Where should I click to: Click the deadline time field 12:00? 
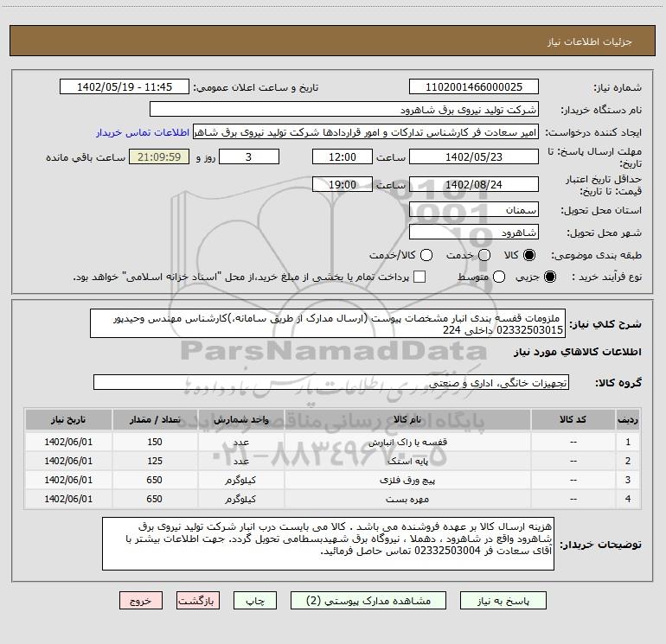pos(343,156)
